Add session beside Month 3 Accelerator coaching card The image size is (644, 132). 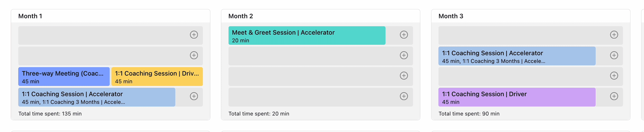(x=614, y=55)
